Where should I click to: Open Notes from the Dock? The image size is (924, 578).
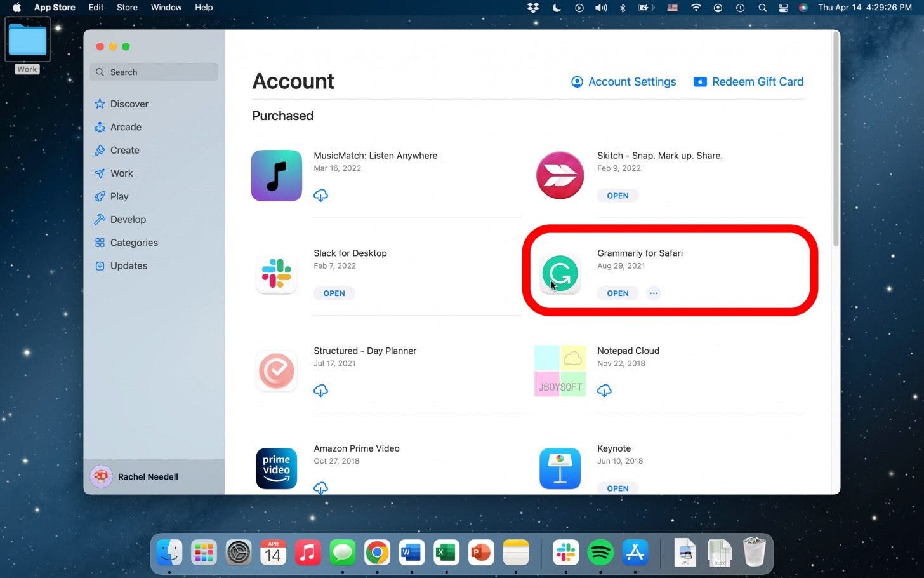(x=515, y=553)
